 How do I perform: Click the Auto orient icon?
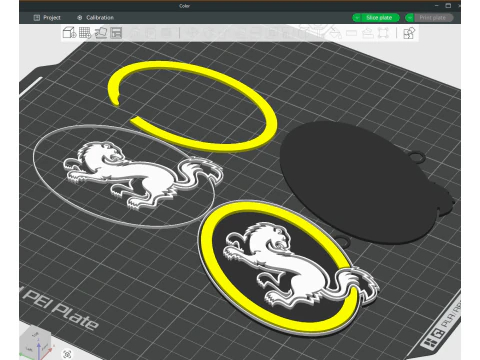pos(101,33)
